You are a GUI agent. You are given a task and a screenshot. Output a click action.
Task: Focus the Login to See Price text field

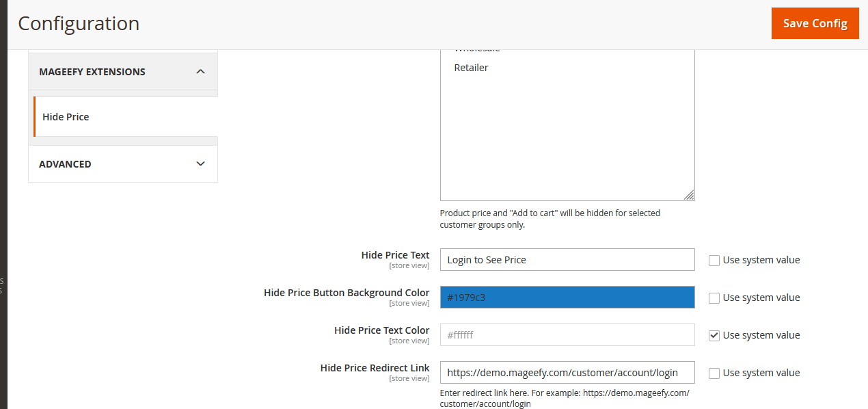pyautogui.click(x=567, y=260)
